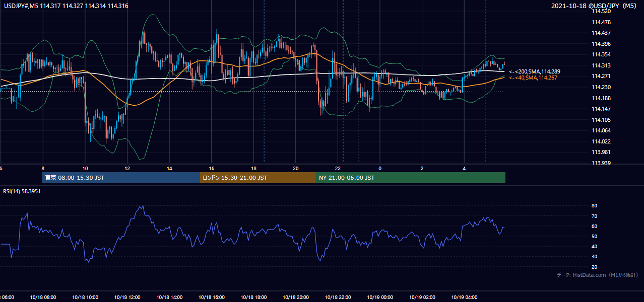
Task: Click RSI level 70 on the RSI scale
Action: 594,216
